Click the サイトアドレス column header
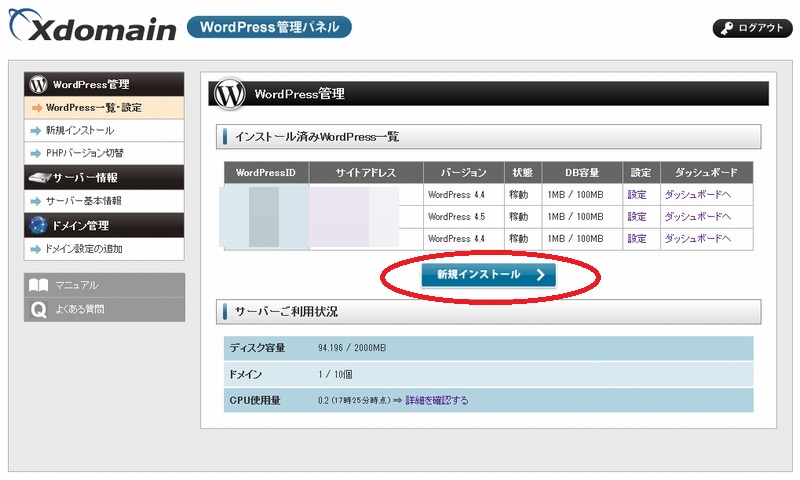 [366, 173]
